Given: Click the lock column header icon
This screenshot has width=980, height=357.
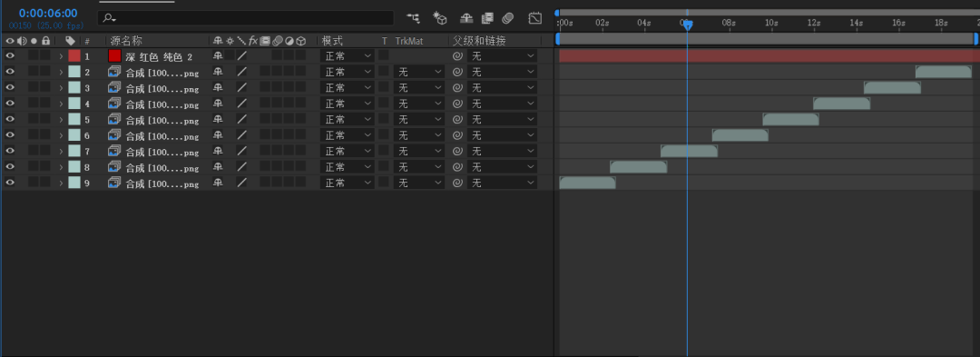Looking at the screenshot, I should coord(45,41).
